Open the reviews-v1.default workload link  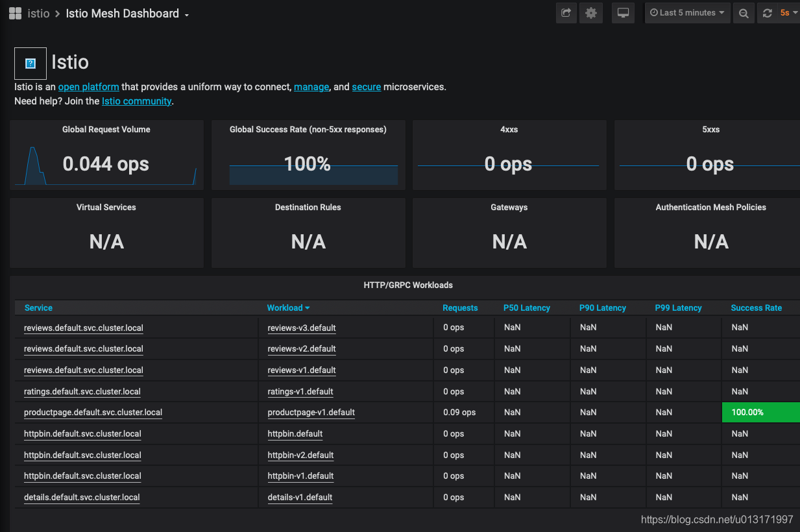tap(302, 370)
